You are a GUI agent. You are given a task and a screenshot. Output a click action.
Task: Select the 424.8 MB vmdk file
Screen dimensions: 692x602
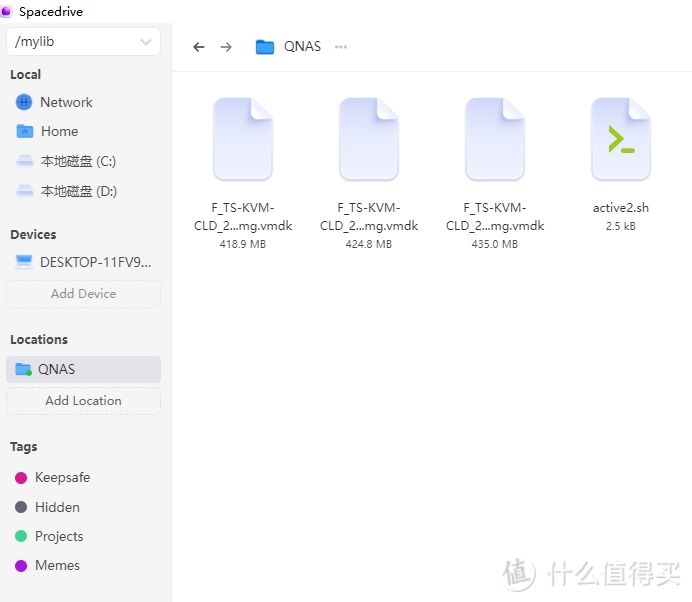[369, 140]
